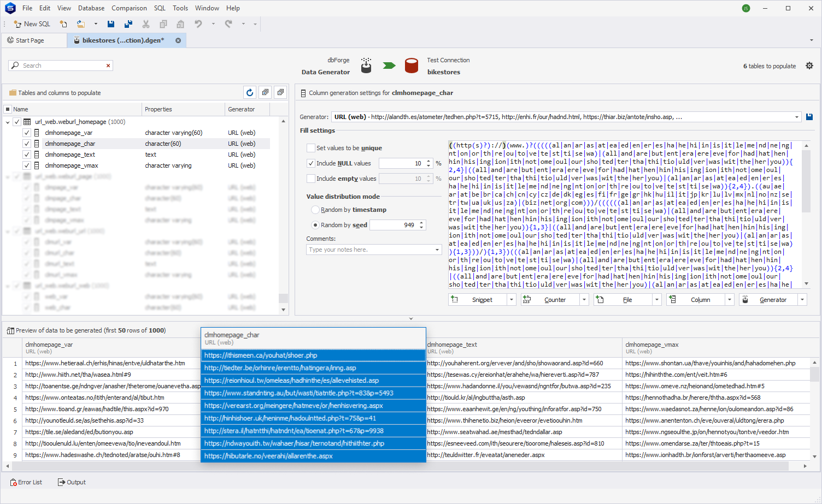
Task: Open the Redo history dropdown arrow
Action: (243, 24)
